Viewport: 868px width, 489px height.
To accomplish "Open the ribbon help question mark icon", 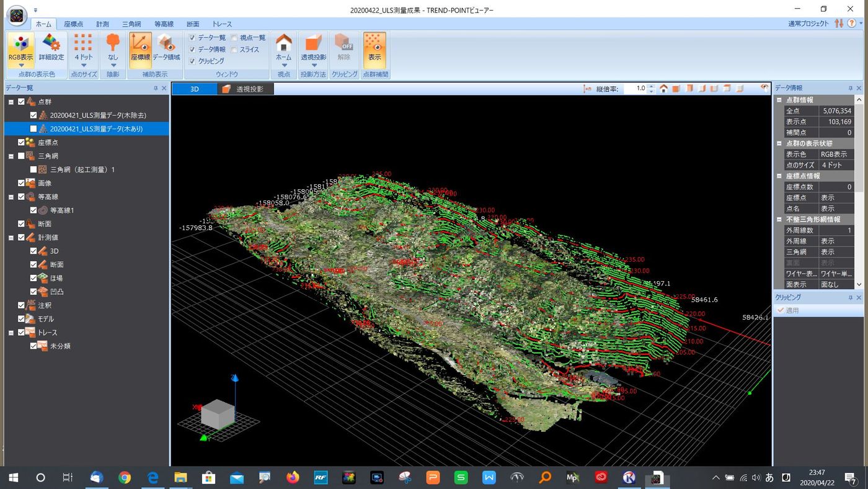I will click(852, 23).
